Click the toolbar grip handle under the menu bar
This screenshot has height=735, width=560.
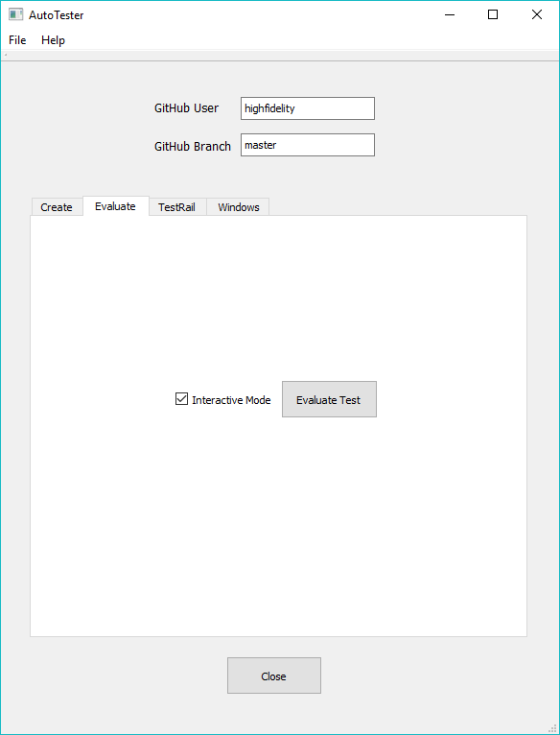point(5,55)
